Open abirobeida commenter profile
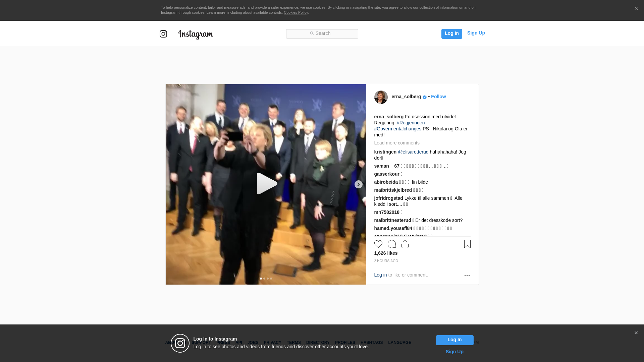The height and width of the screenshot is (362, 644). tap(386, 182)
